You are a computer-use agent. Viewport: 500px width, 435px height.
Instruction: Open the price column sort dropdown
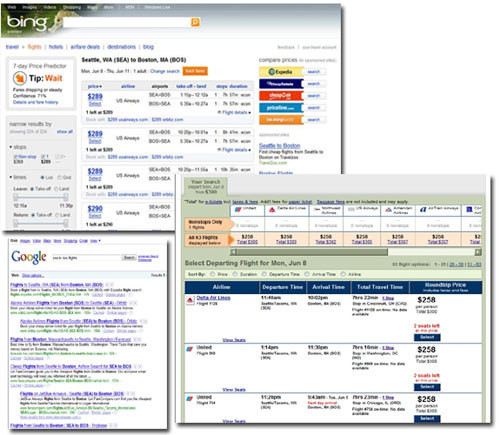pyautogui.click(x=95, y=86)
